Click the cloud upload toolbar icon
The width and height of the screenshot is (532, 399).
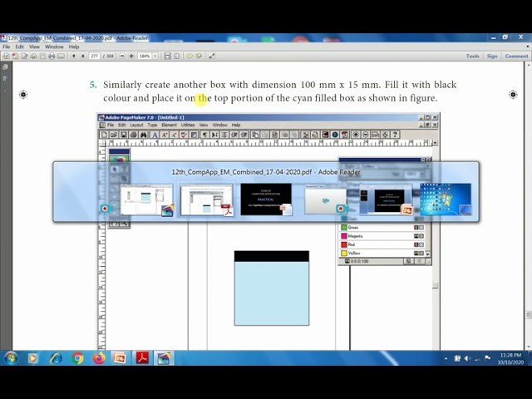pyautogui.click(x=33, y=56)
